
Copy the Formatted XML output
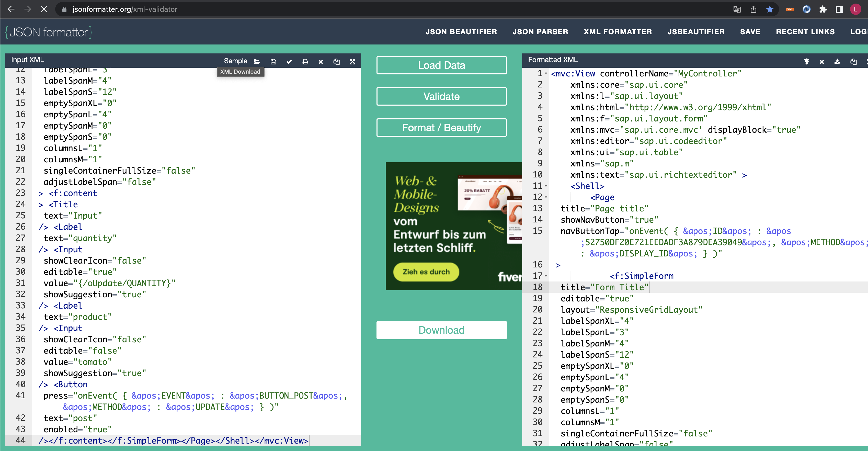click(x=853, y=62)
